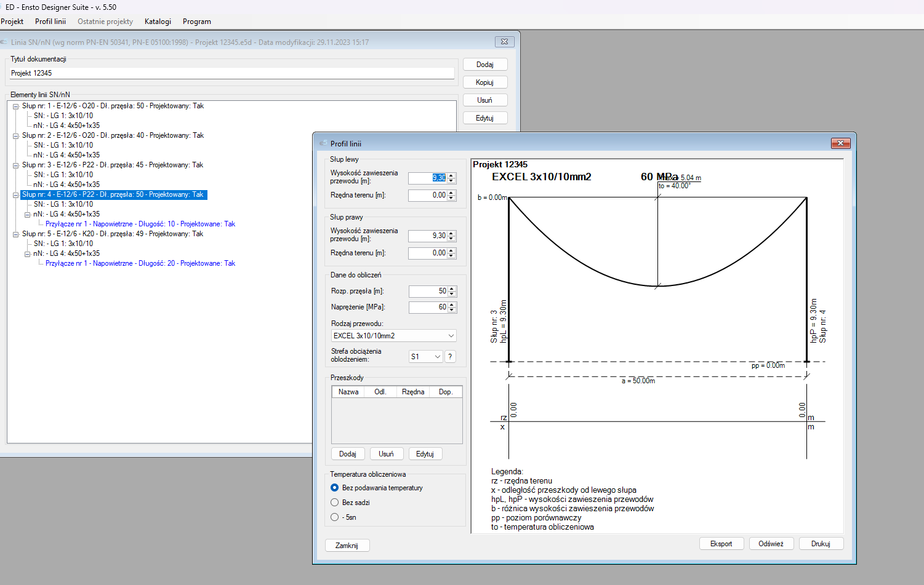
Task: Collapse the Słup nr: 1 tree node
Action: (x=16, y=106)
